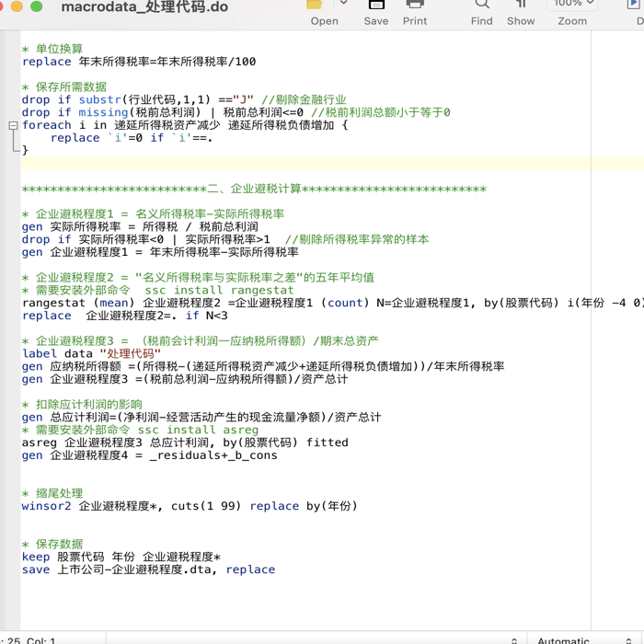
Task: Open the 100% Zoom dropdown
Action: [x=572, y=4]
